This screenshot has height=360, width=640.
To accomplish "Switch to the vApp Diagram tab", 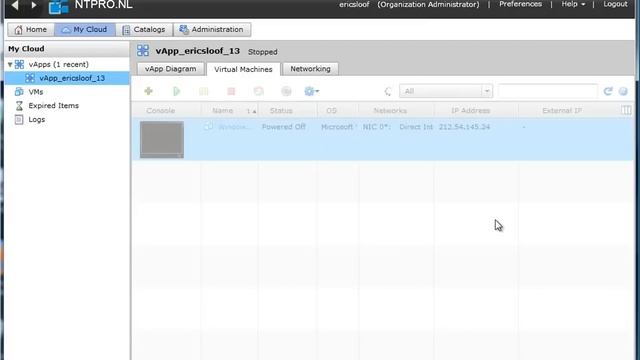I will (170, 69).
